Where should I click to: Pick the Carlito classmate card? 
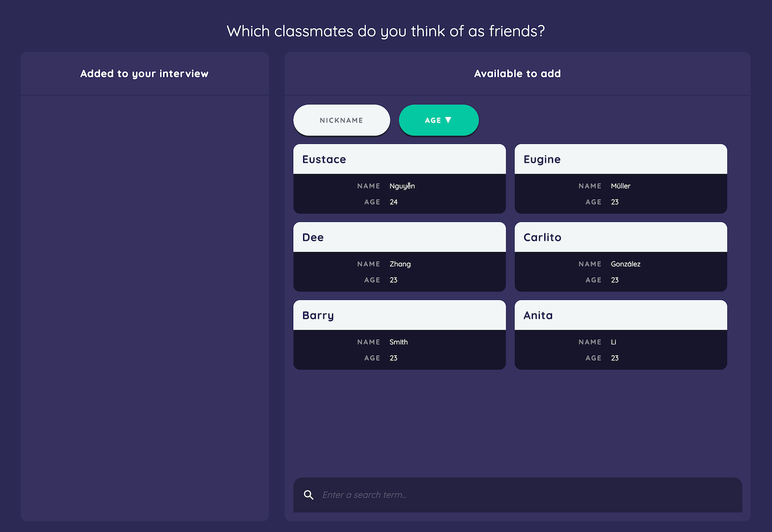coord(620,256)
